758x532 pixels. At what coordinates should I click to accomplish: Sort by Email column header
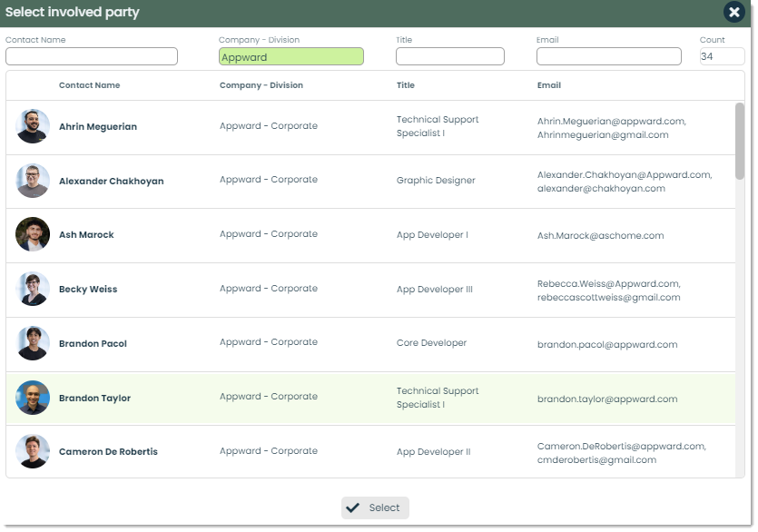coord(548,85)
